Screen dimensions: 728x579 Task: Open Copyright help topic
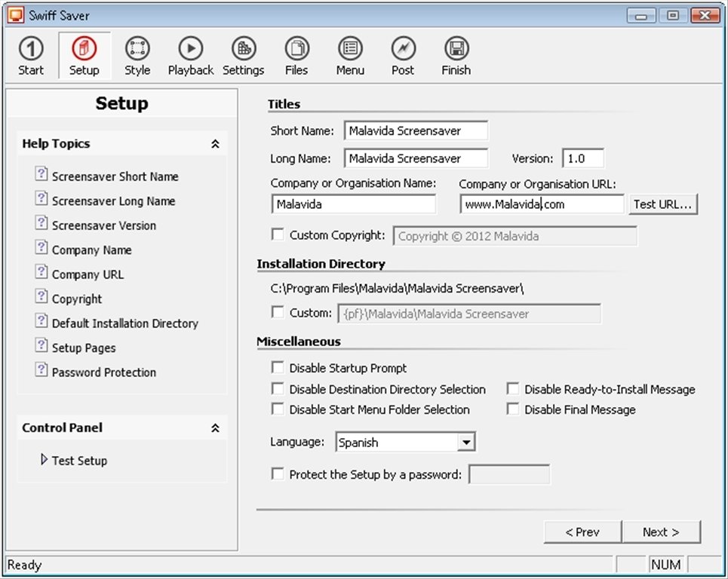[x=69, y=299]
